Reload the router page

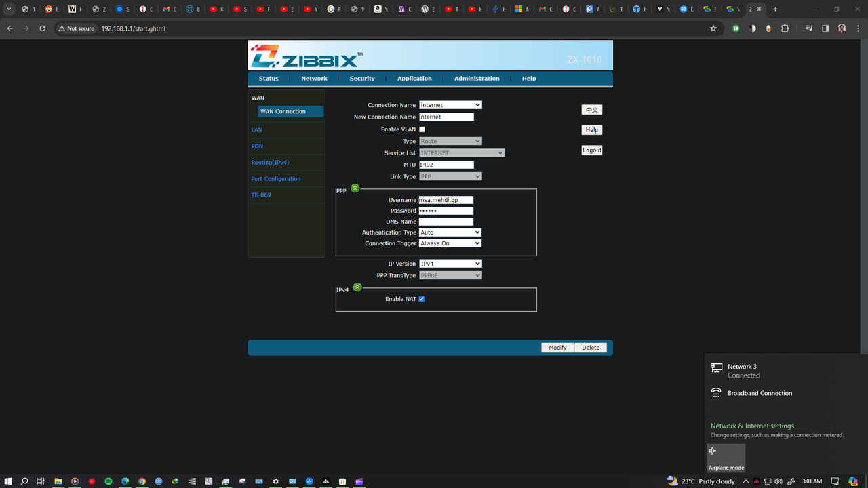42,28
